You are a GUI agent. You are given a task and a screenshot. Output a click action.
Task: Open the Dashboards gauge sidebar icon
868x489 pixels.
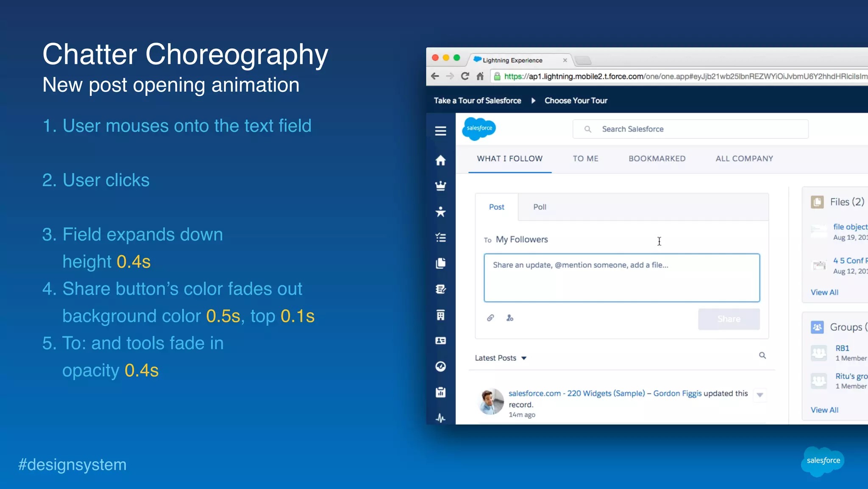click(440, 366)
